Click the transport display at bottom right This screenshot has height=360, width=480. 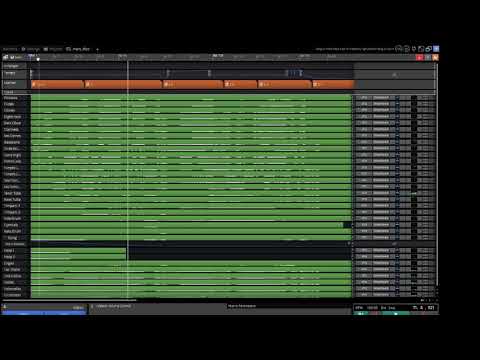pos(395,308)
